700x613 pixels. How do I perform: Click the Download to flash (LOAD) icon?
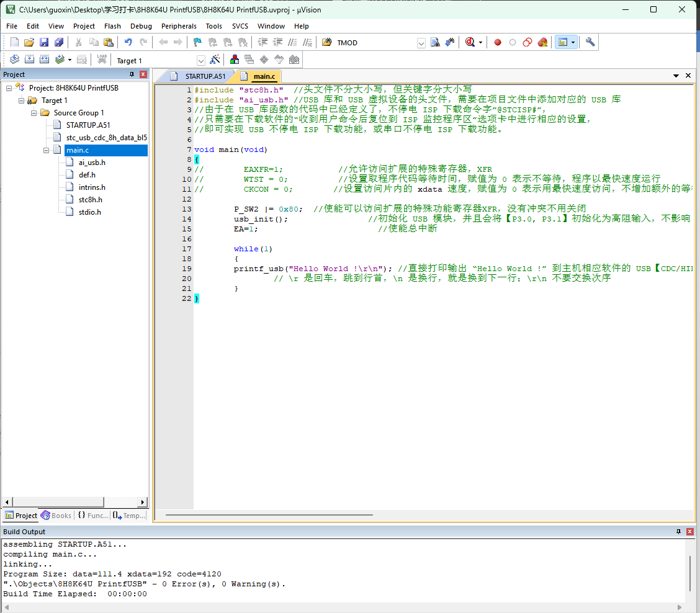pyautogui.click(x=102, y=60)
